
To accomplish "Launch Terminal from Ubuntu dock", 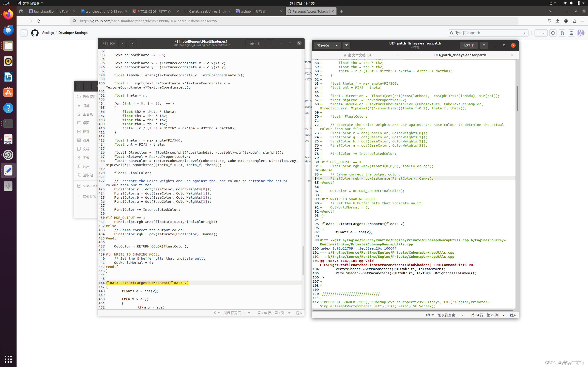I will tap(8, 124).
